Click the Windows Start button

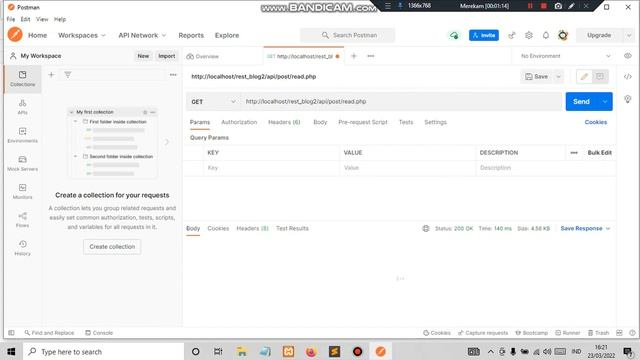point(11,351)
